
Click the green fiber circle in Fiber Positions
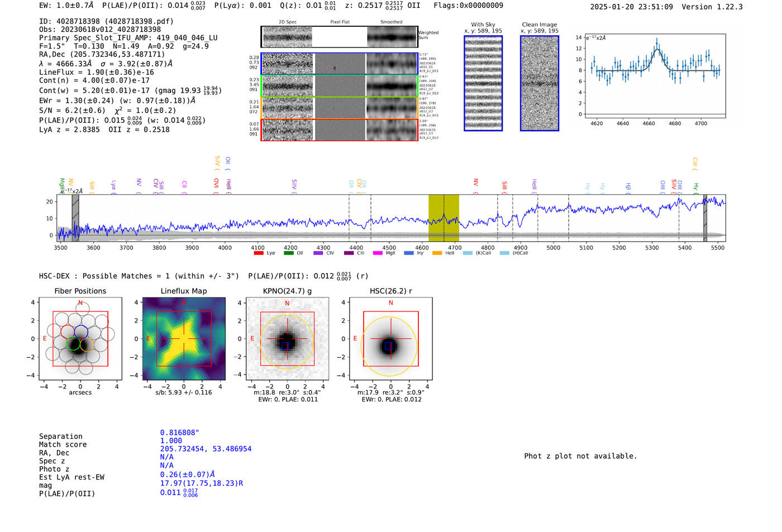(x=74, y=343)
